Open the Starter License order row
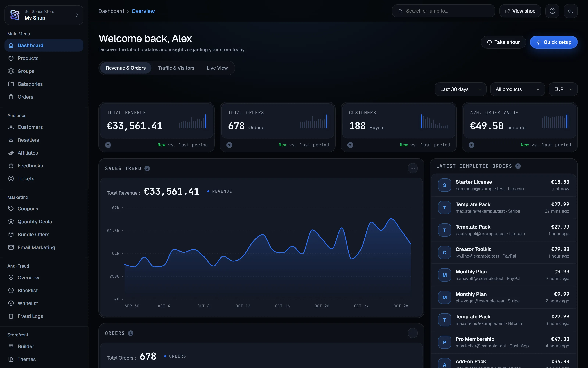 tap(503, 185)
